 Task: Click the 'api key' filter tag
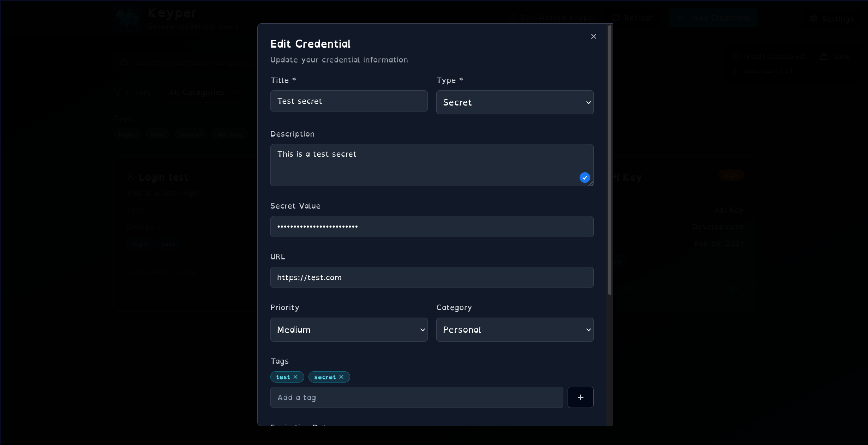click(230, 134)
